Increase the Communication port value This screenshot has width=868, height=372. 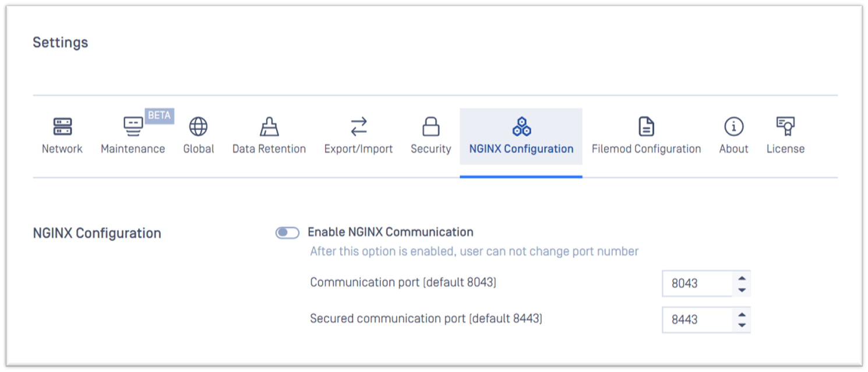click(x=742, y=278)
